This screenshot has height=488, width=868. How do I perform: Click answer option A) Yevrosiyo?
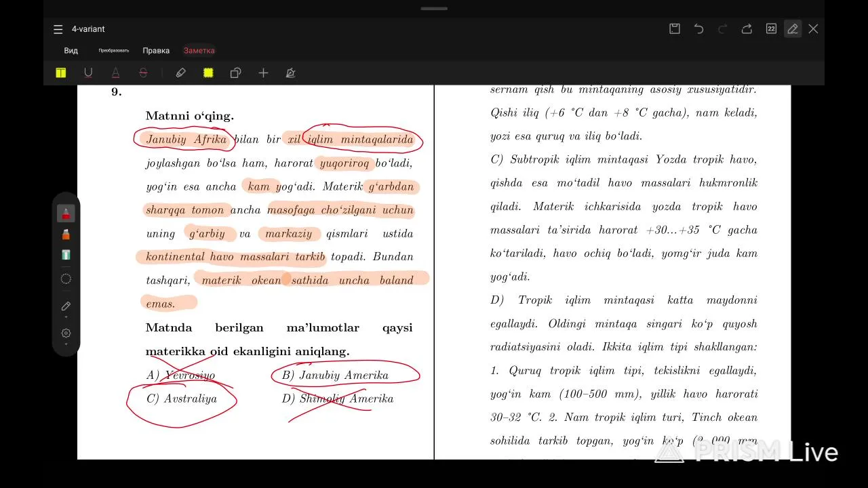[x=180, y=375]
